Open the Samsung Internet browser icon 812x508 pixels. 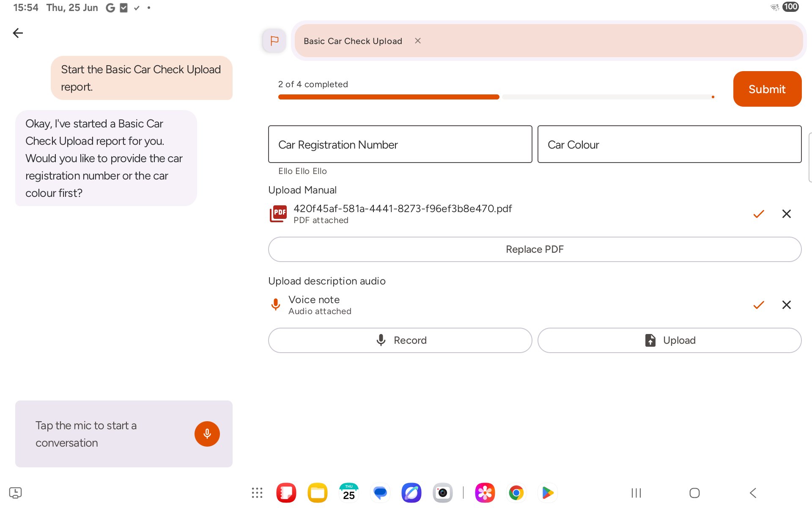click(x=411, y=493)
